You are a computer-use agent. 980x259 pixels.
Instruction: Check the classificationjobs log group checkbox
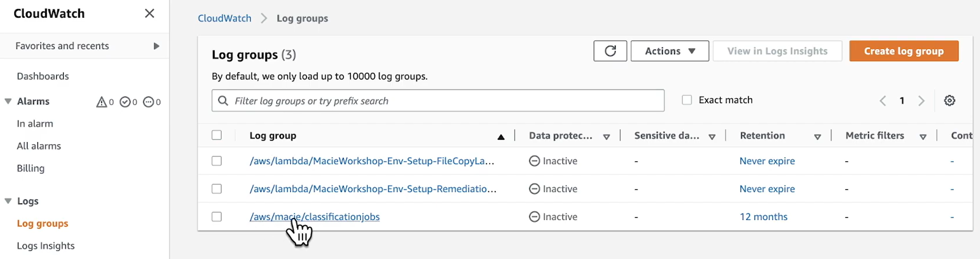coord(216,217)
